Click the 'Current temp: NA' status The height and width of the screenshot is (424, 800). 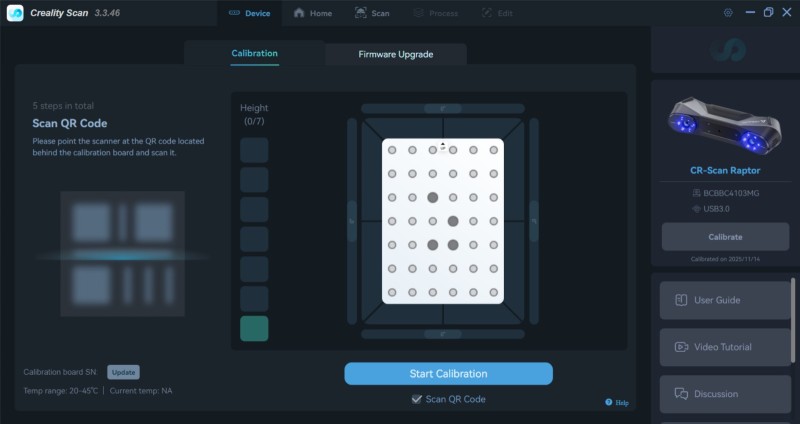coord(141,391)
